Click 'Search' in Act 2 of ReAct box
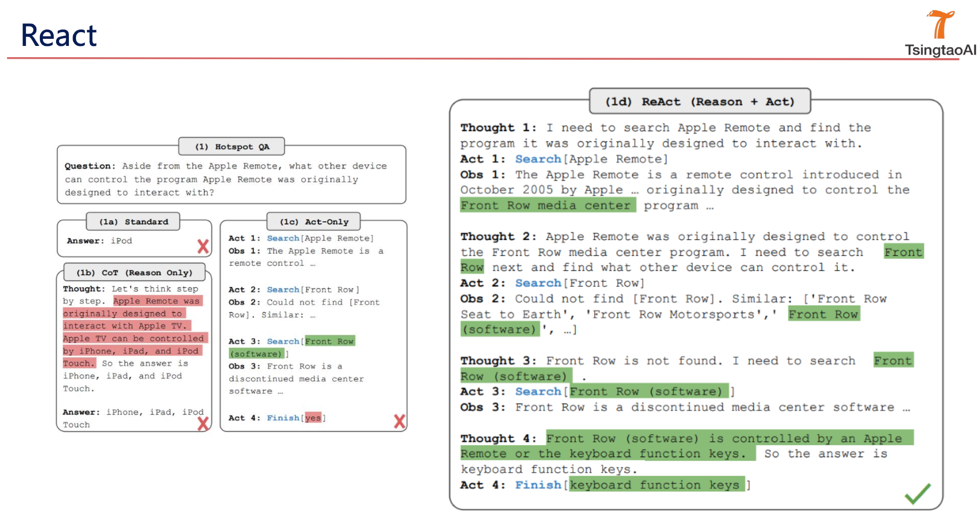The image size is (980, 517). [x=538, y=283]
